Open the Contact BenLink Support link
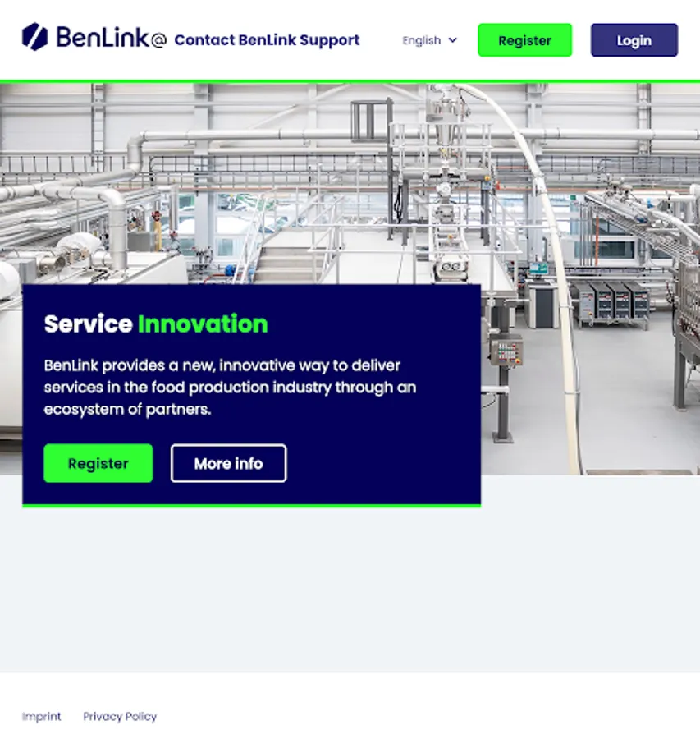The height and width of the screenshot is (739, 700). (267, 40)
